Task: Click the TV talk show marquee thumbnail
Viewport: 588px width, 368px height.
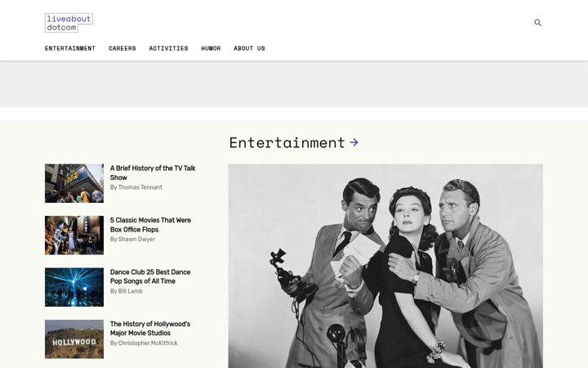Action: coord(74,183)
